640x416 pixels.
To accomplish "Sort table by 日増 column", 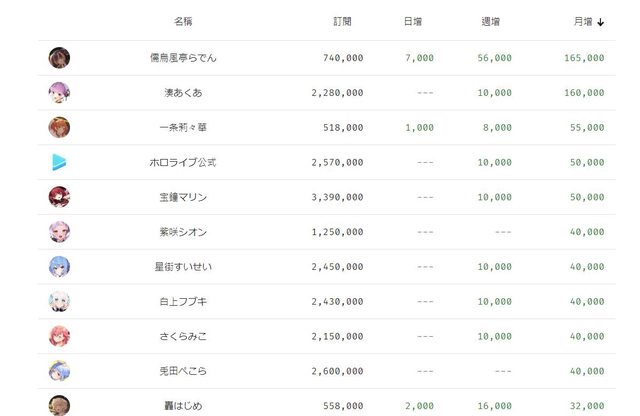I will click(412, 21).
